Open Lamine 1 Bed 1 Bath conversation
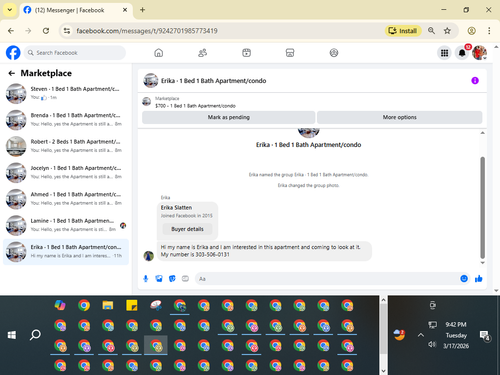500x375 pixels. pos(66,225)
